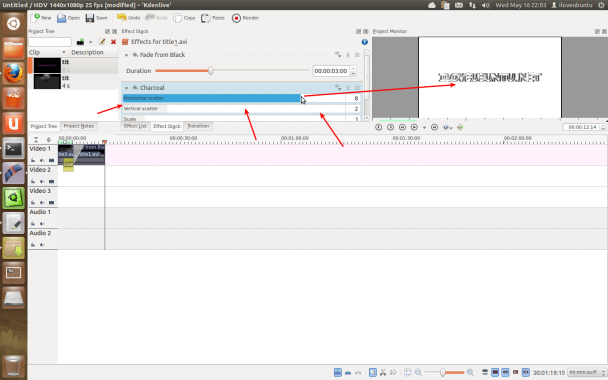Open Firefox from the Ubuntu launcher

[x=14, y=73]
